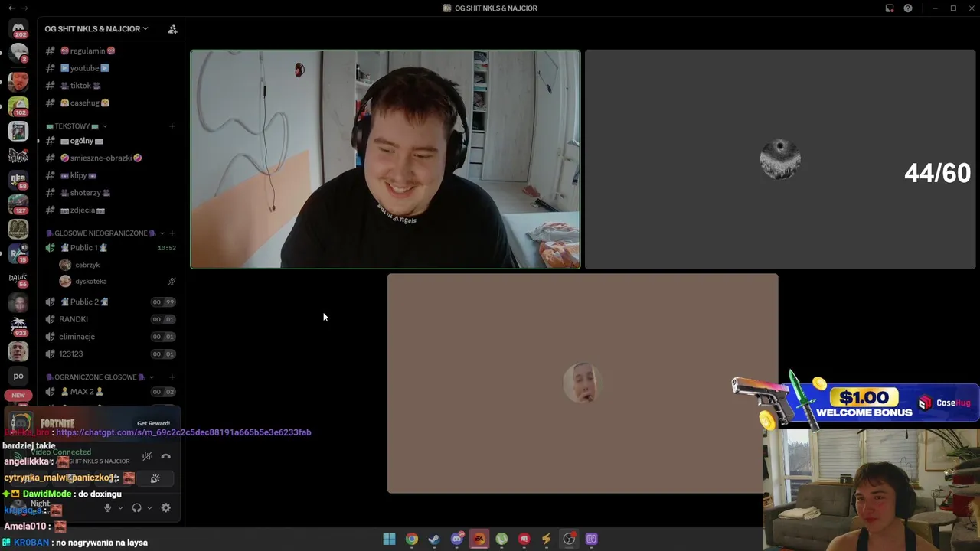980x551 pixels.
Task: Open Discord from the taskbar
Action: coord(457,539)
